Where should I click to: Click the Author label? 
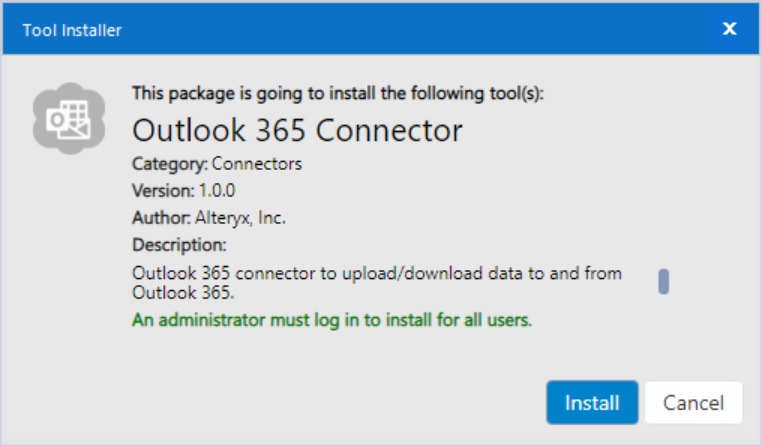pyautogui.click(x=161, y=218)
